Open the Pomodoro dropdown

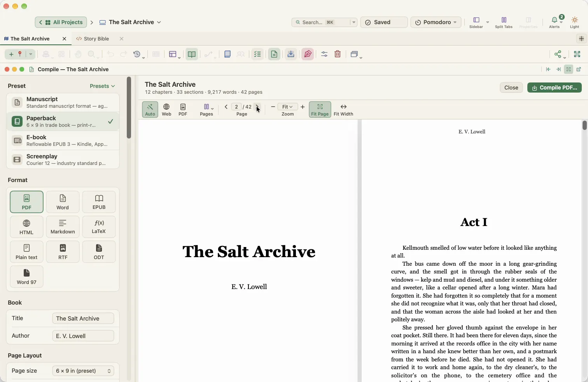click(x=436, y=22)
